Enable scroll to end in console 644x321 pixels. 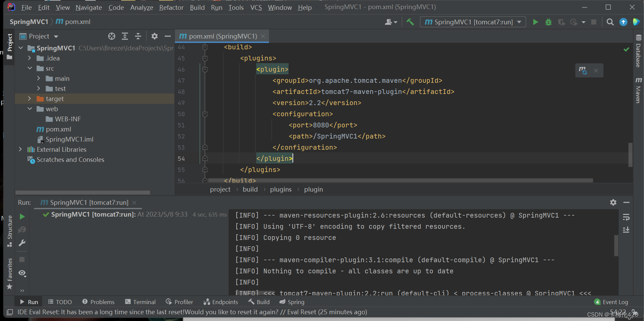[626, 230]
